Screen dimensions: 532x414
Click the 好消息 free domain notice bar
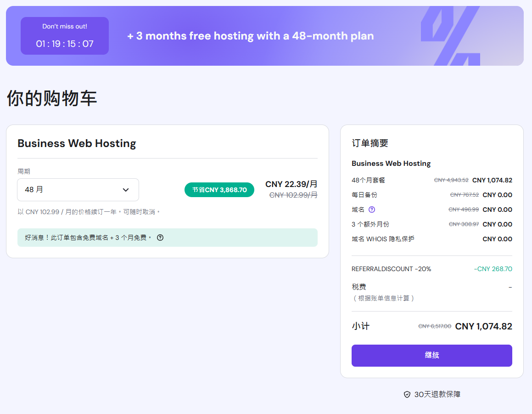click(167, 238)
